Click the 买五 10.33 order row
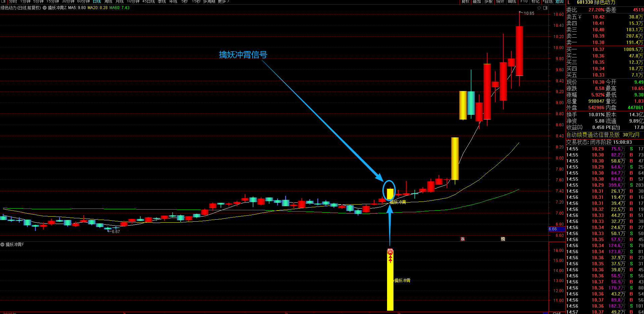 pos(605,75)
